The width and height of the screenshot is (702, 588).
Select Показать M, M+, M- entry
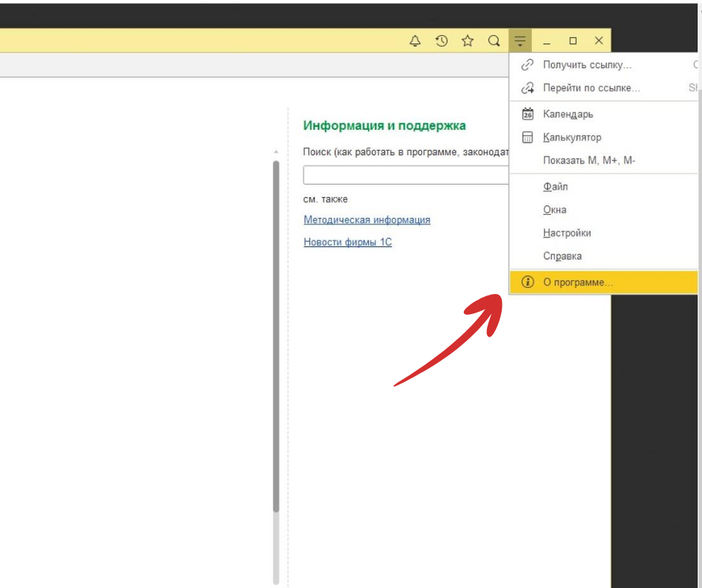pyautogui.click(x=589, y=160)
